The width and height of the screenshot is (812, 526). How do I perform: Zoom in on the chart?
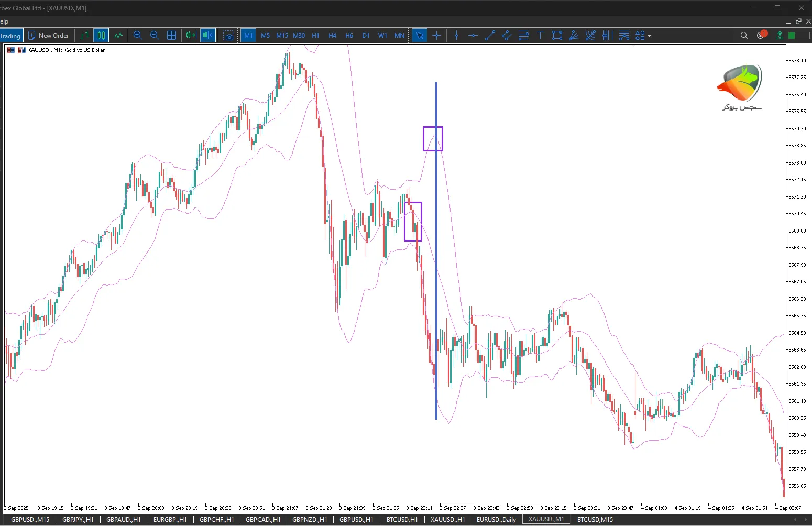tap(138, 36)
